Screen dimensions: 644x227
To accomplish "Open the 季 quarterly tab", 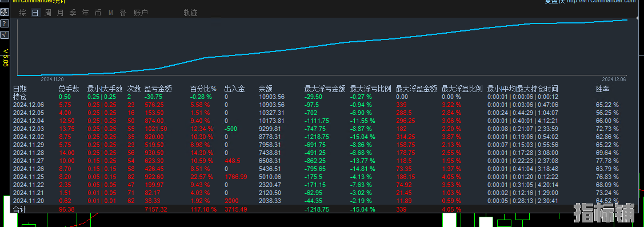I will pyautogui.click(x=73, y=13).
